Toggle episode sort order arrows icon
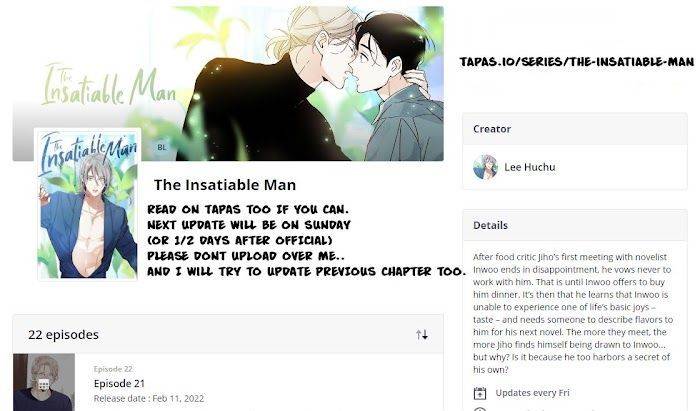The width and height of the screenshot is (700, 411). point(422,334)
